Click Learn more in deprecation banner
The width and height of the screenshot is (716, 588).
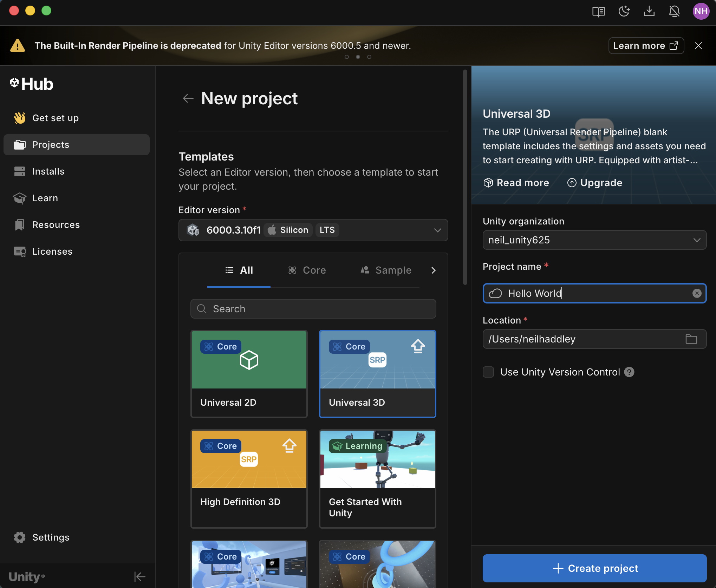[x=646, y=46]
